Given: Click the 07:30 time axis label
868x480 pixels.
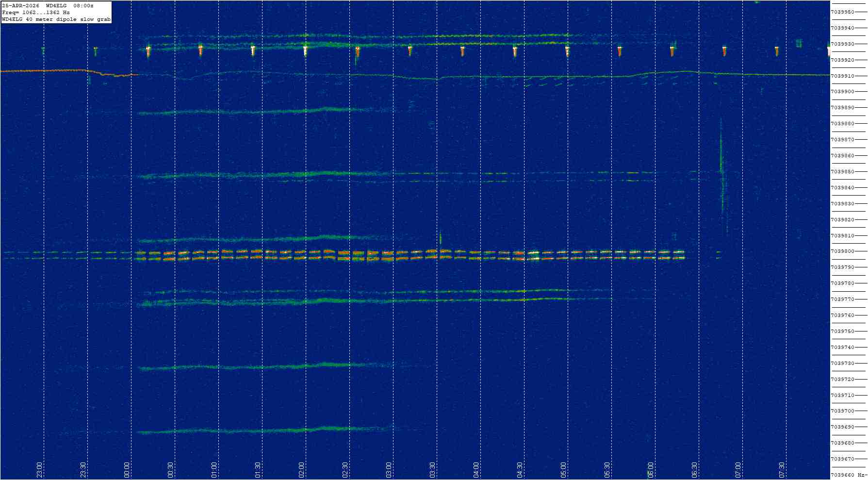Looking at the screenshot, I should click(782, 470).
